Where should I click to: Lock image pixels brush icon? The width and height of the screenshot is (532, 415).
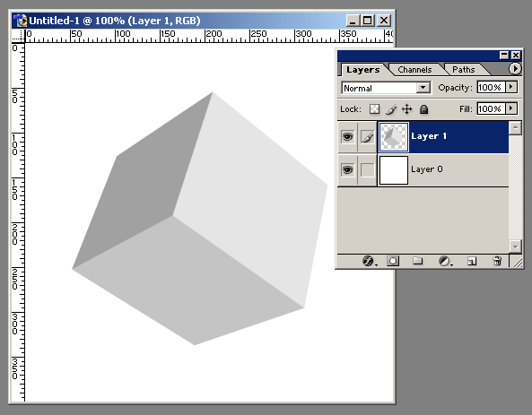[x=391, y=109]
